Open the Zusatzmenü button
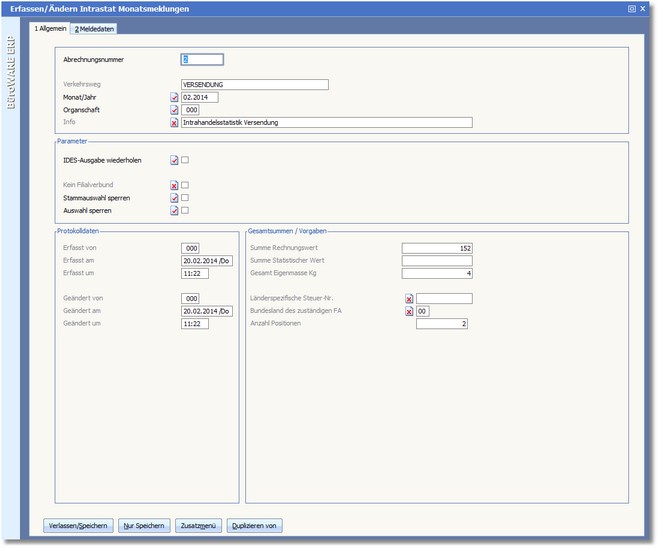The width and height of the screenshot is (658, 548). pos(197,525)
